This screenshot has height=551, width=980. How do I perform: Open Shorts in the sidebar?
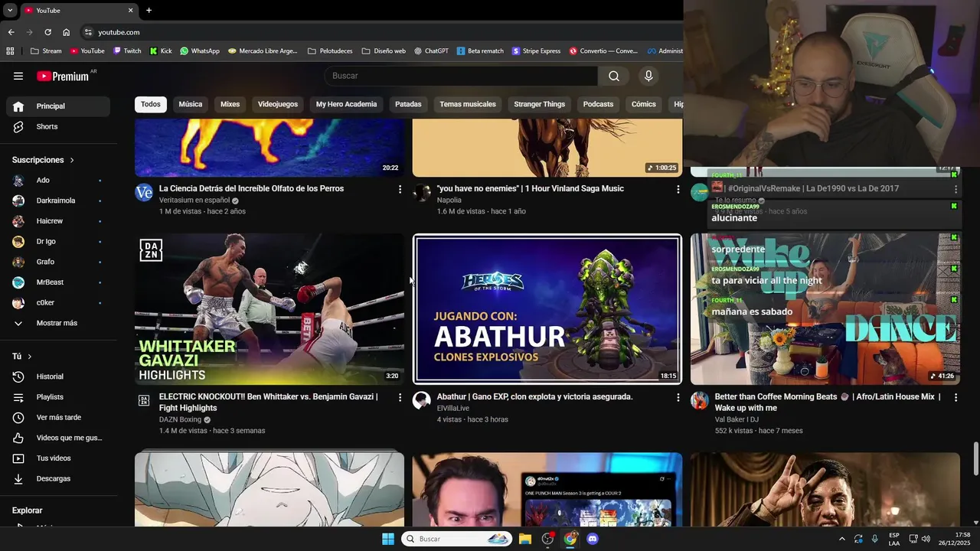(x=58, y=127)
